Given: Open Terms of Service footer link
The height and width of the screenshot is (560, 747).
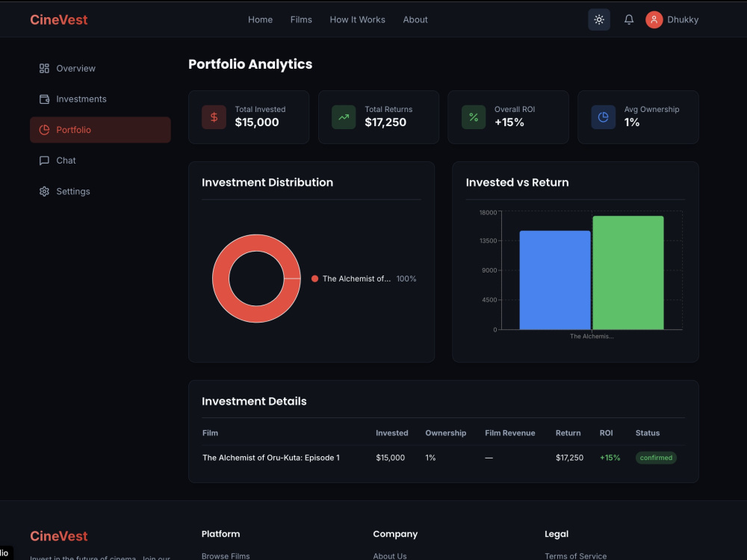Looking at the screenshot, I should click(x=575, y=556).
